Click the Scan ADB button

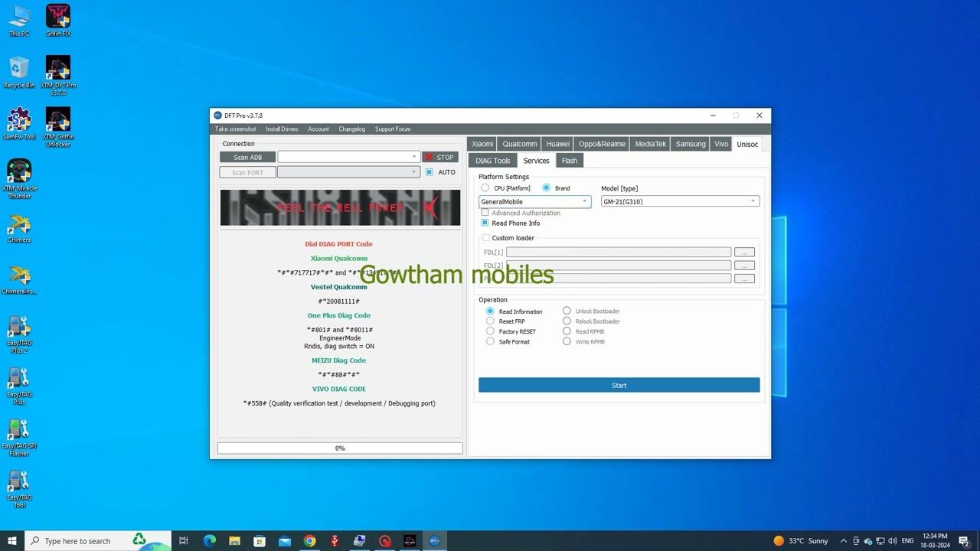(x=247, y=157)
